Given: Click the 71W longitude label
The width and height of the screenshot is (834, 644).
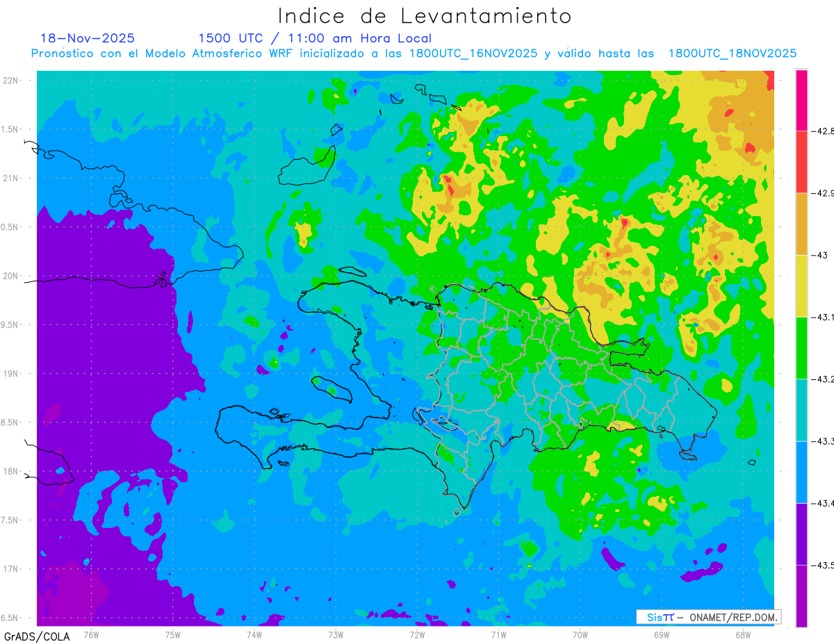Looking at the screenshot, I should (498, 634).
